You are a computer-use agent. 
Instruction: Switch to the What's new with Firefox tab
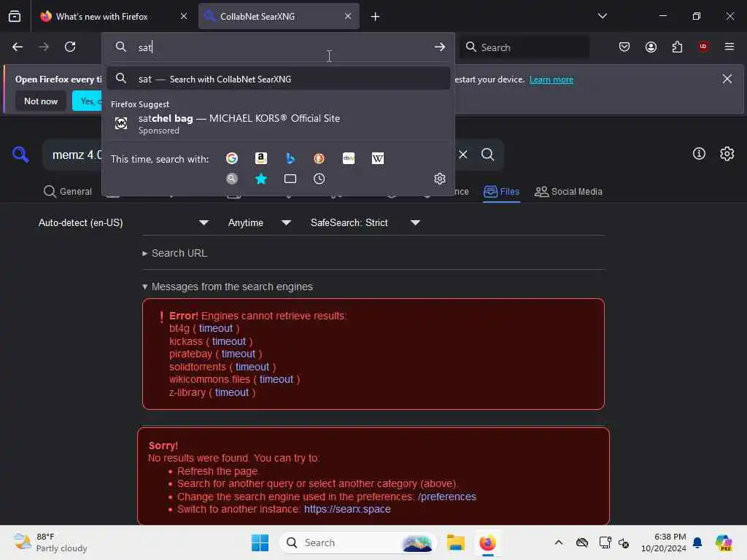click(x=115, y=16)
